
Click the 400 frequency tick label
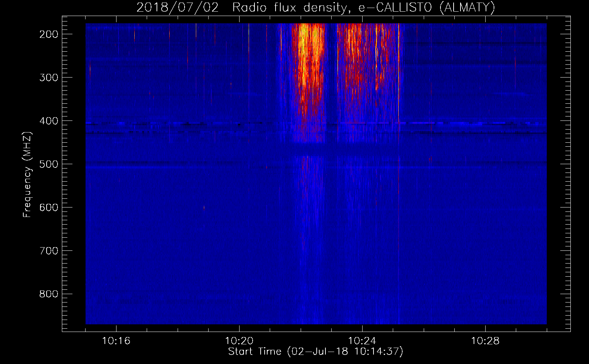tap(49, 121)
